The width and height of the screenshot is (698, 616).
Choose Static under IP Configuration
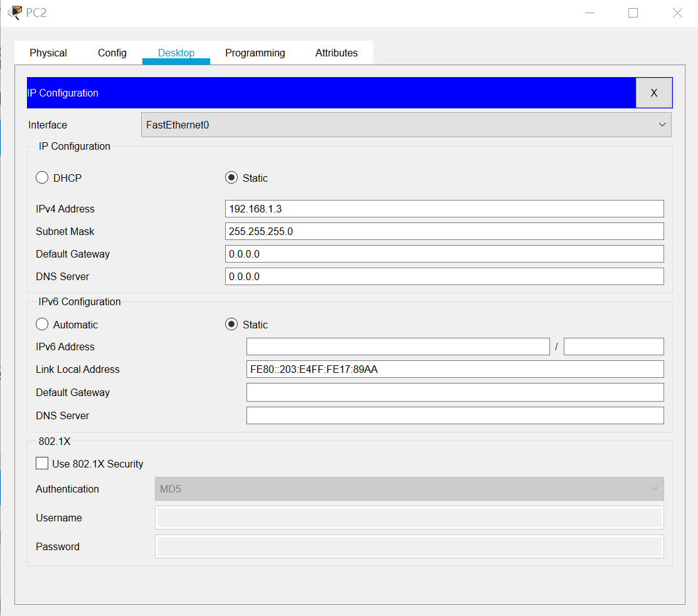231,177
